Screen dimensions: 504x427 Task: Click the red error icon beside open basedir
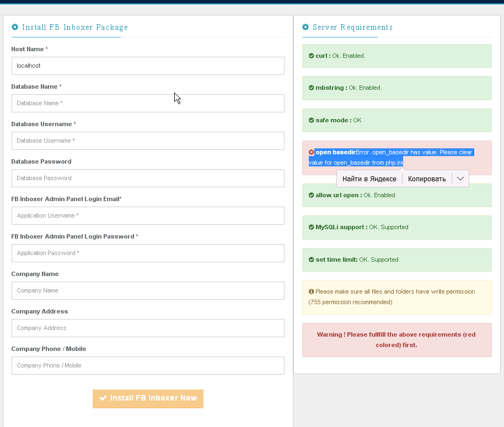[312, 152]
